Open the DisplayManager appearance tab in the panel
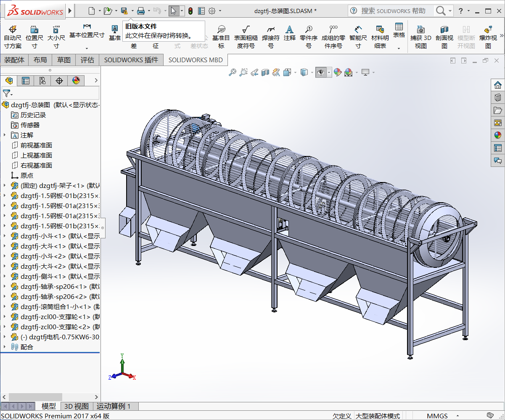The width and height of the screenshot is (505, 420). [x=76, y=81]
